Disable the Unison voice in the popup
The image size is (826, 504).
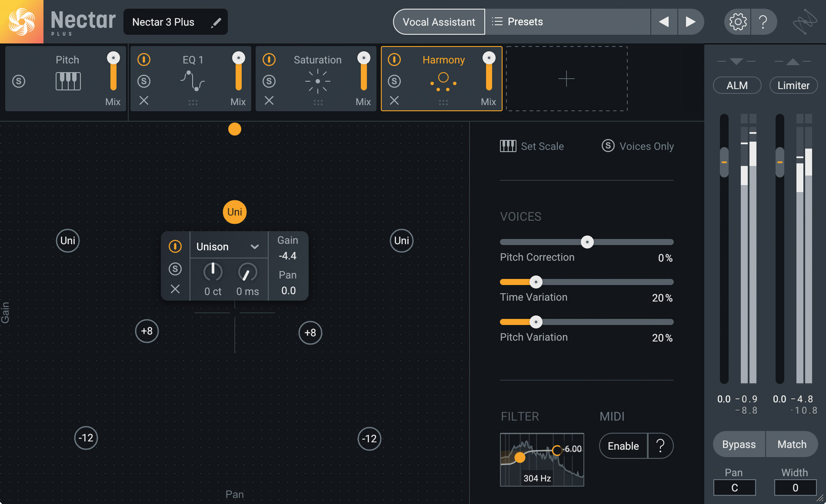[176, 246]
